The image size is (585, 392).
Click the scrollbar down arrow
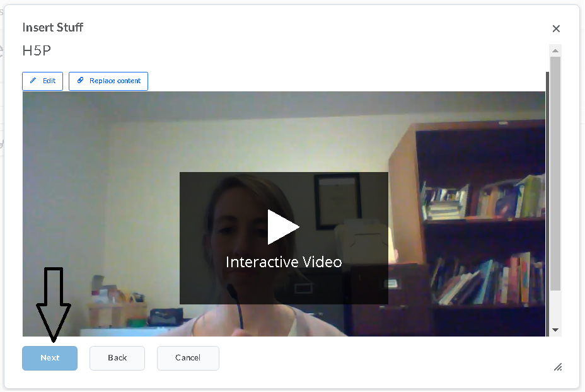click(x=555, y=330)
